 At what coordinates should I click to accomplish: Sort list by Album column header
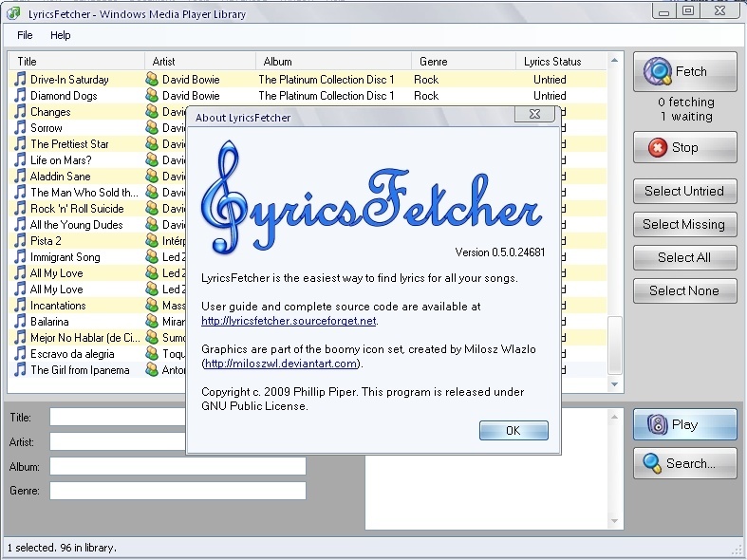tap(333, 62)
